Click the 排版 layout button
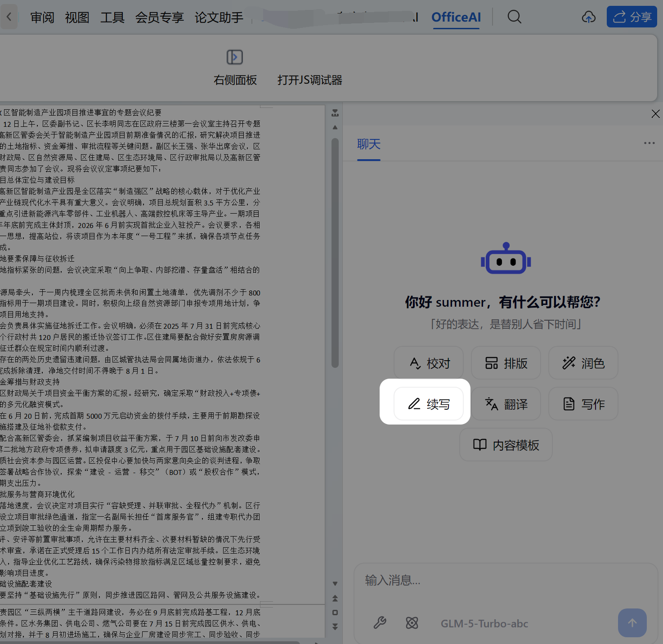This screenshot has height=644, width=663. click(506, 363)
